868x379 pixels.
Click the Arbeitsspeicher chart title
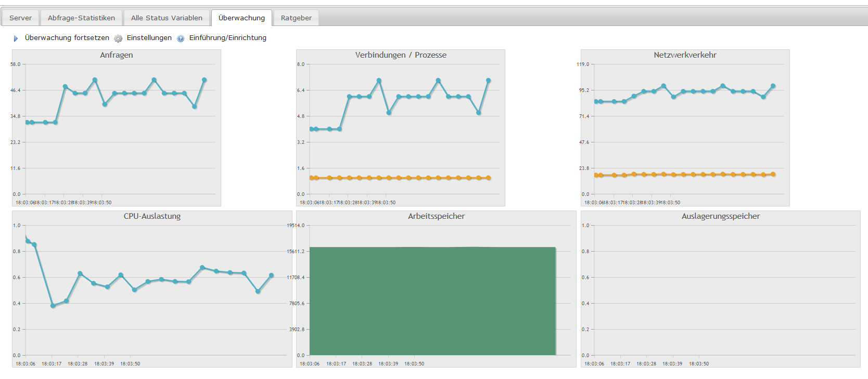point(437,216)
